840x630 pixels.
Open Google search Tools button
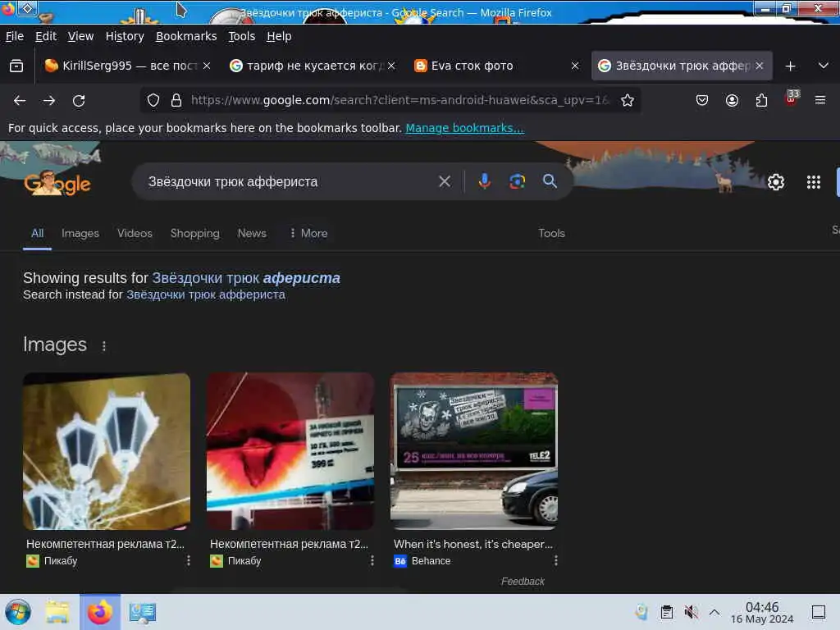click(x=552, y=233)
